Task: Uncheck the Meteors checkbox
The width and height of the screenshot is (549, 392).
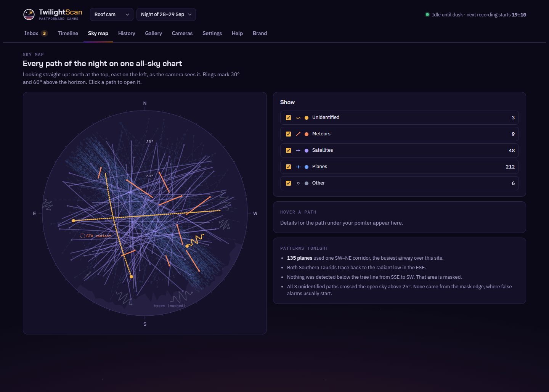Action: click(288, 134)
